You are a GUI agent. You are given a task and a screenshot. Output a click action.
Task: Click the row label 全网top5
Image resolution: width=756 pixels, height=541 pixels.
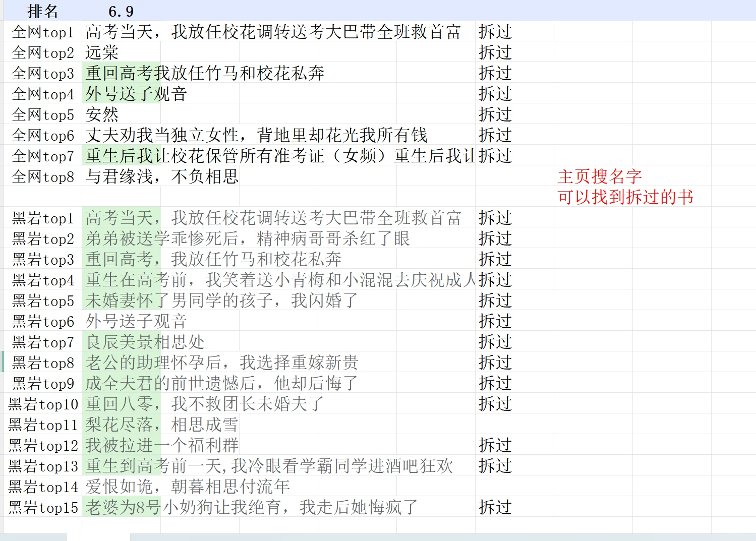(42, 114)
